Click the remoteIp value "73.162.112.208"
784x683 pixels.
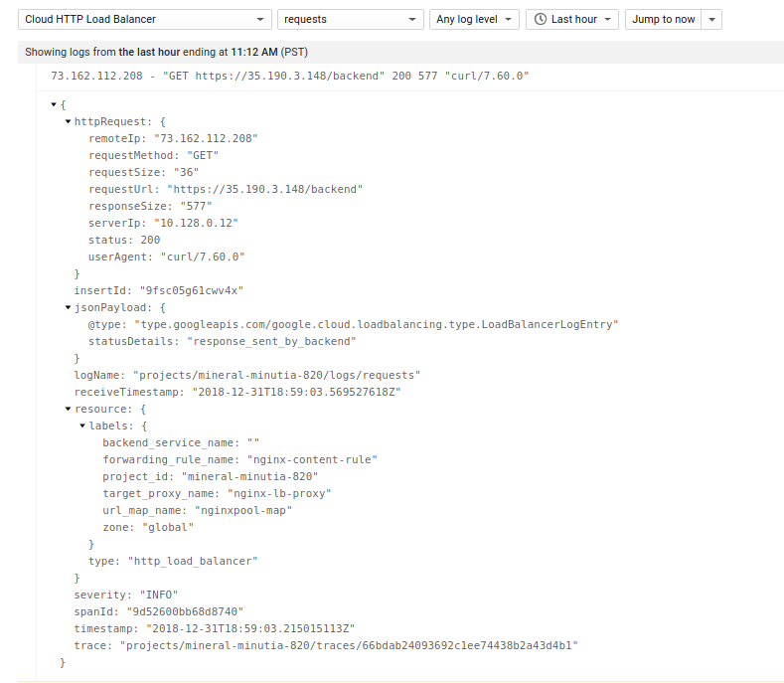click(x=206, y=138)
